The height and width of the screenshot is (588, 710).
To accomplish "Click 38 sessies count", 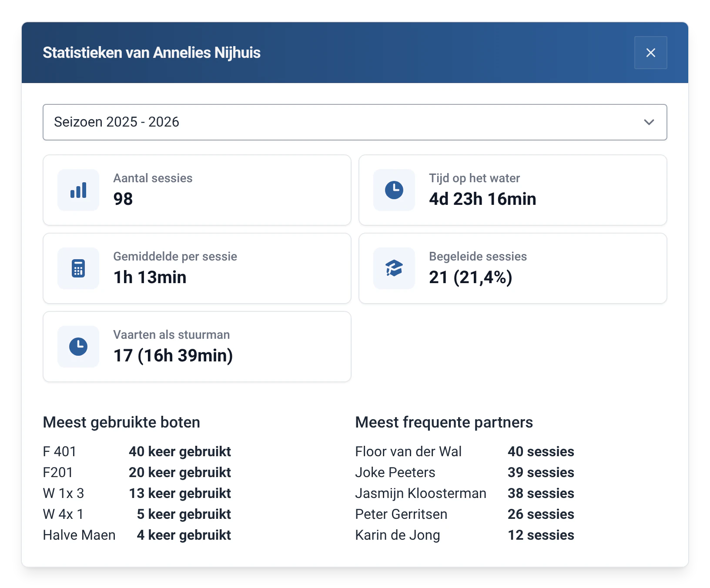I will pos(541,493).
